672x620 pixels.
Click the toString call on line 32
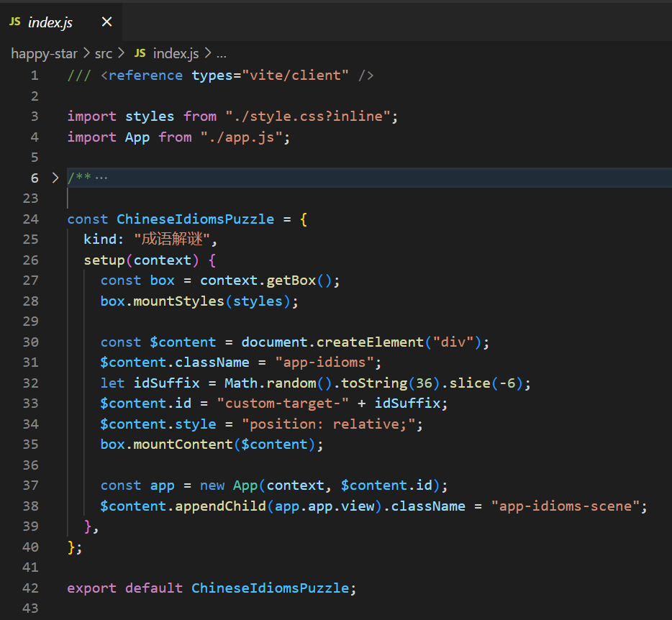[373, 383]
